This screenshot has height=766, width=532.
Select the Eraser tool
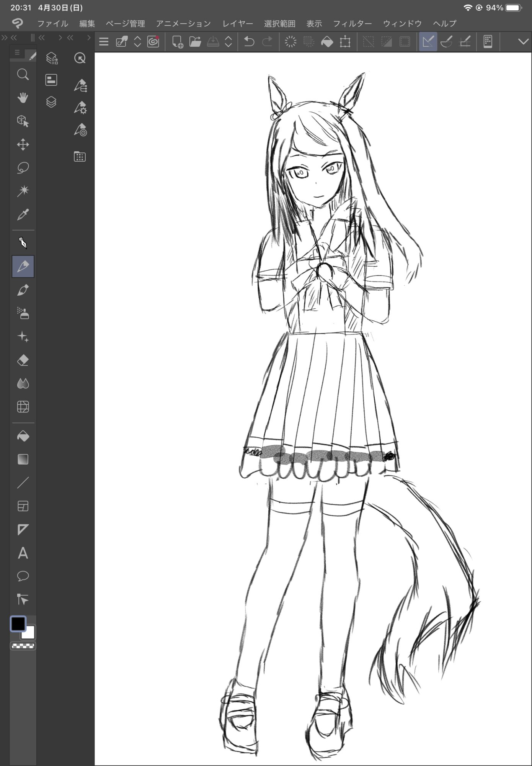point(23,360)
